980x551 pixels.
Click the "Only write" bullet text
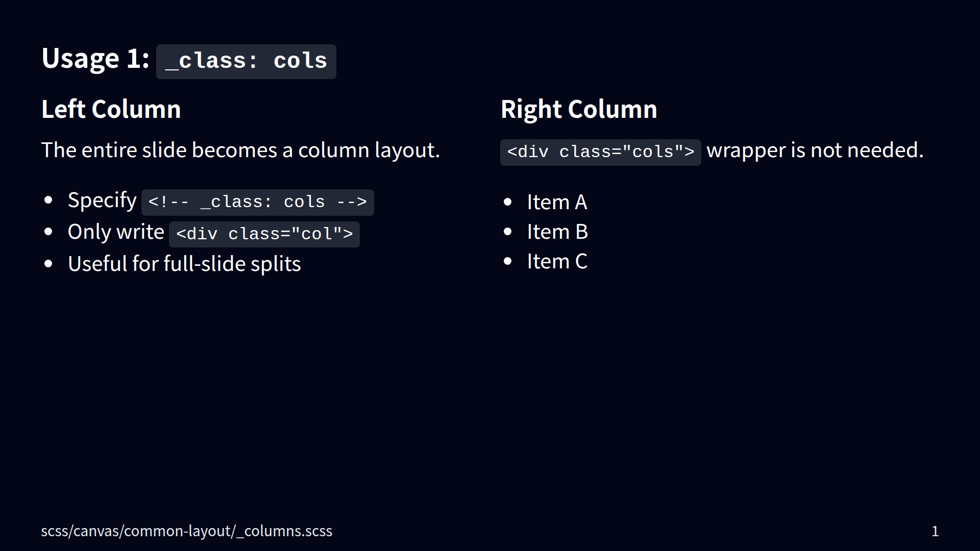point(116,232)
